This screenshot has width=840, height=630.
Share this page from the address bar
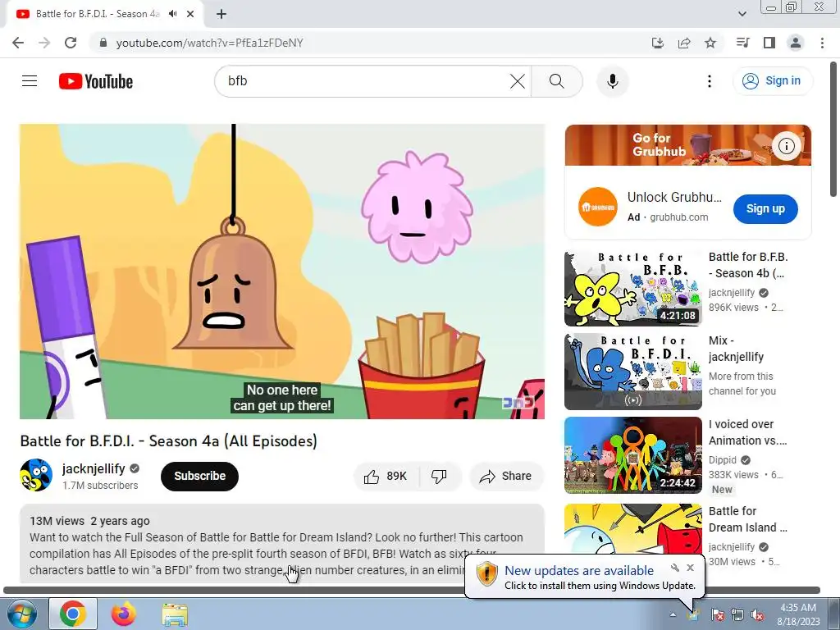click(684, 43)
